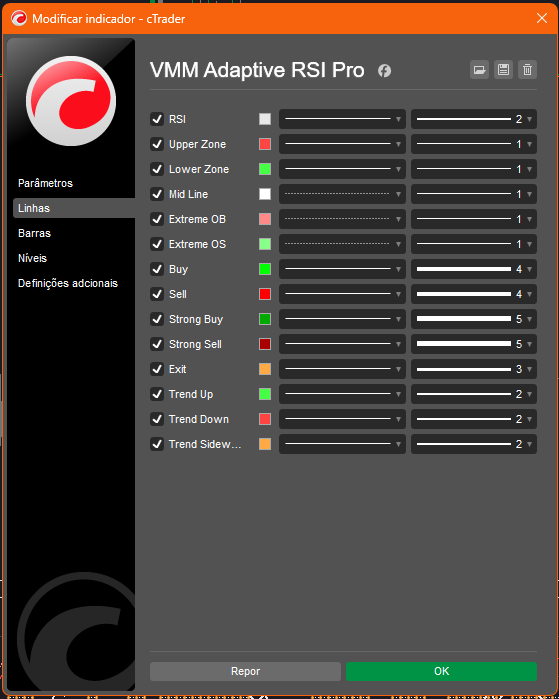Open Trend Up thickness dropdown
This screenshot has width=559, height=699.
474,394
